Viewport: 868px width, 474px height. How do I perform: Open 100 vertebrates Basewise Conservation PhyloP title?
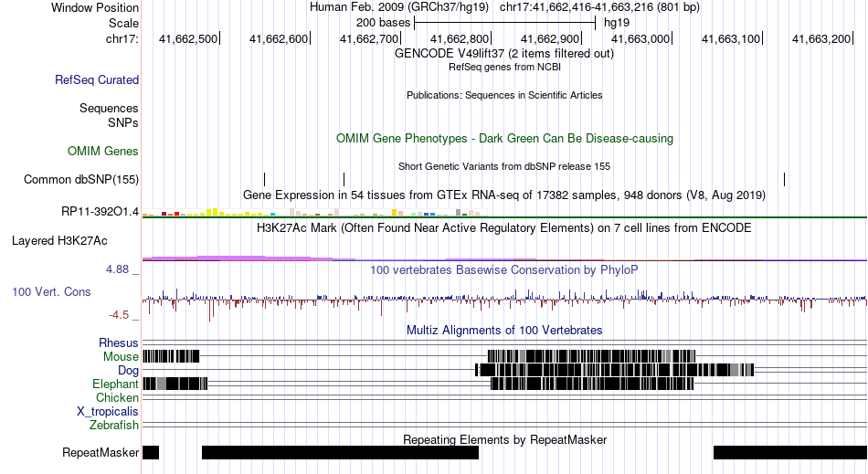504,270
